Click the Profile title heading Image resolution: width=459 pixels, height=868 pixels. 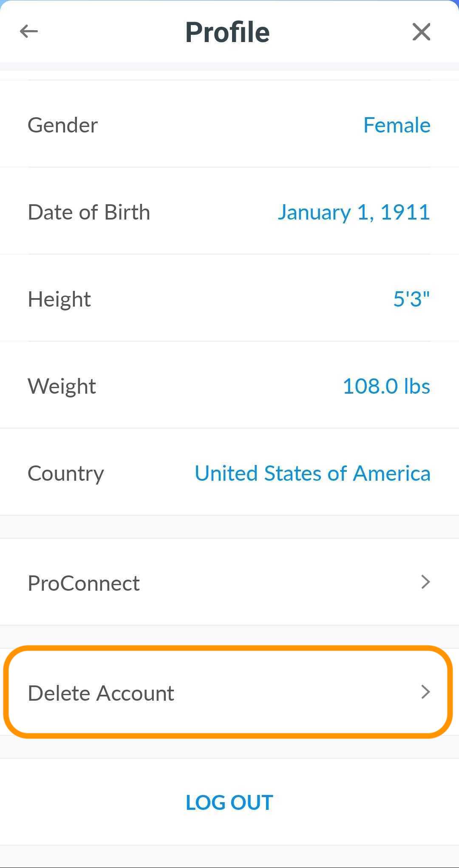pyautogui.click(x=228, y=32)
